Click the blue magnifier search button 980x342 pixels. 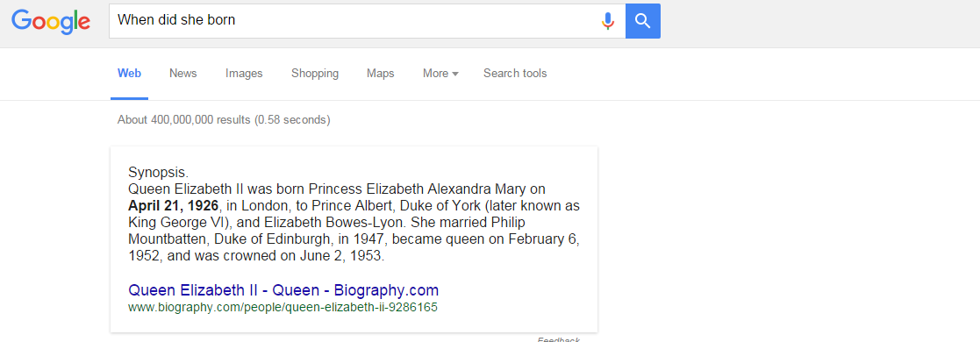click(642, 21)
